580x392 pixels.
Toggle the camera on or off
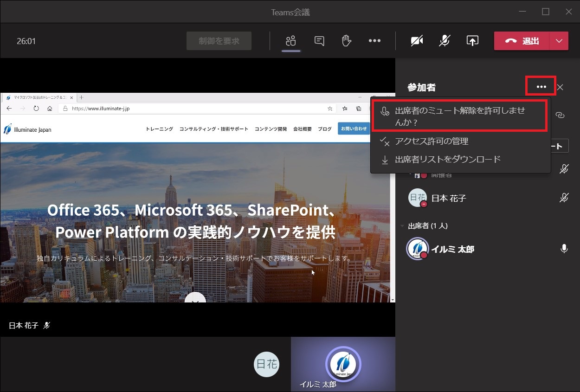(x=417, y=41)
